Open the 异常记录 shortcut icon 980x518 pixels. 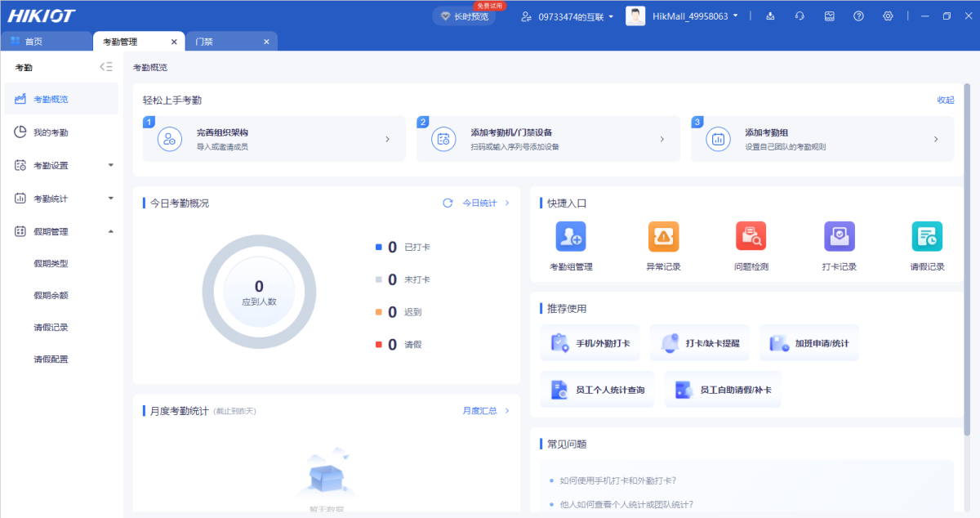point(663,237)
